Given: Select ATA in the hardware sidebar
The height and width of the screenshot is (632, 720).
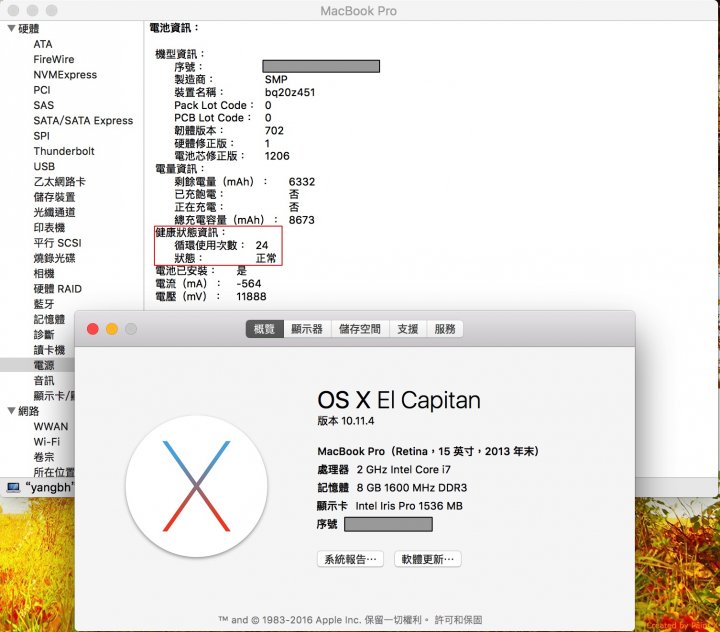Looking at the screenshot, I should 43,44.
